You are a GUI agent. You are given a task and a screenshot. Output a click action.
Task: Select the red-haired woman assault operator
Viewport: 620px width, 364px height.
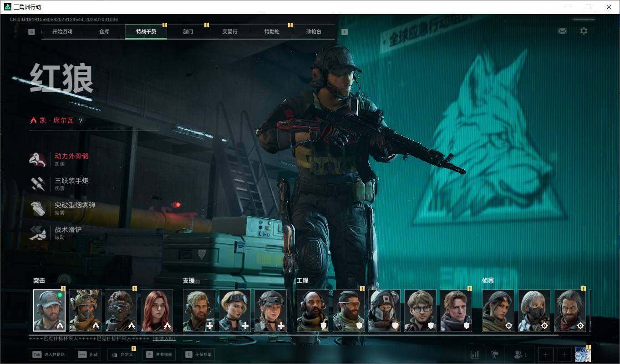[157, 310]
